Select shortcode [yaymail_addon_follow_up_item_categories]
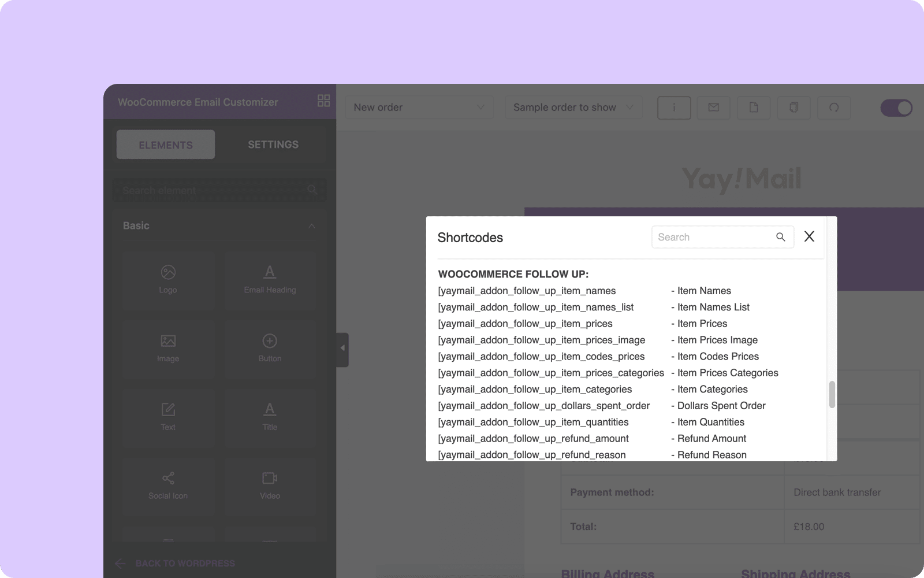Screen dimensions: 924x578 535,390
